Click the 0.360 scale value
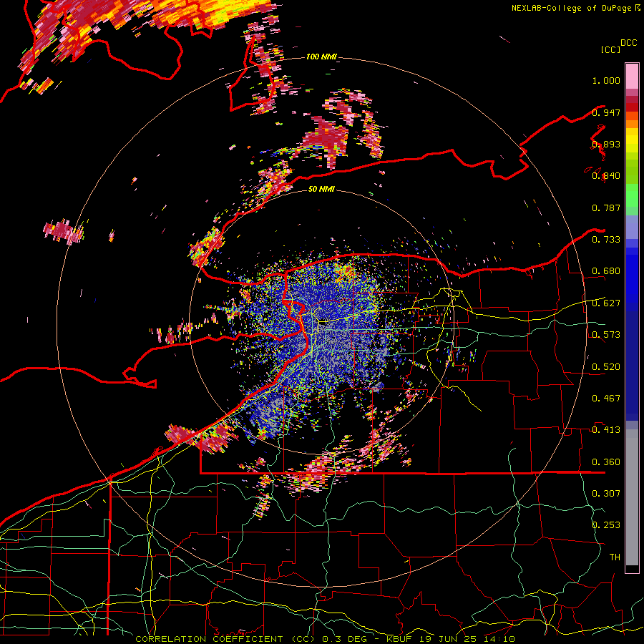644x644 pixels. point(606,462)
